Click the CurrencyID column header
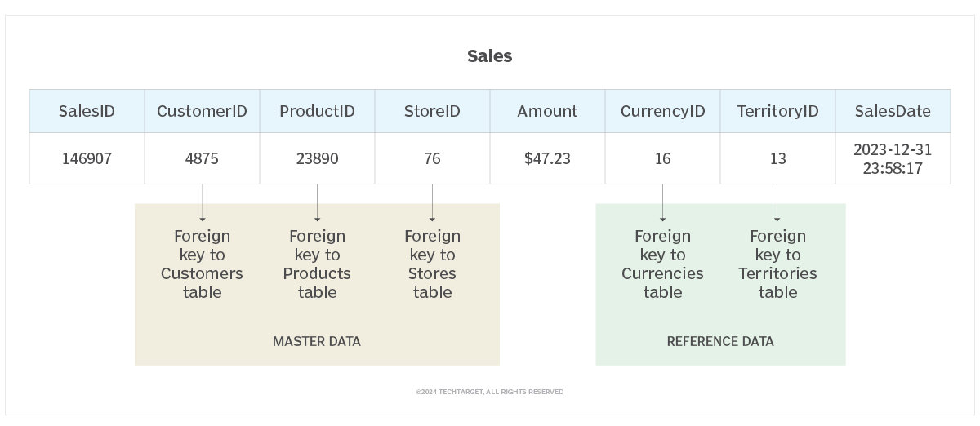 662,112
